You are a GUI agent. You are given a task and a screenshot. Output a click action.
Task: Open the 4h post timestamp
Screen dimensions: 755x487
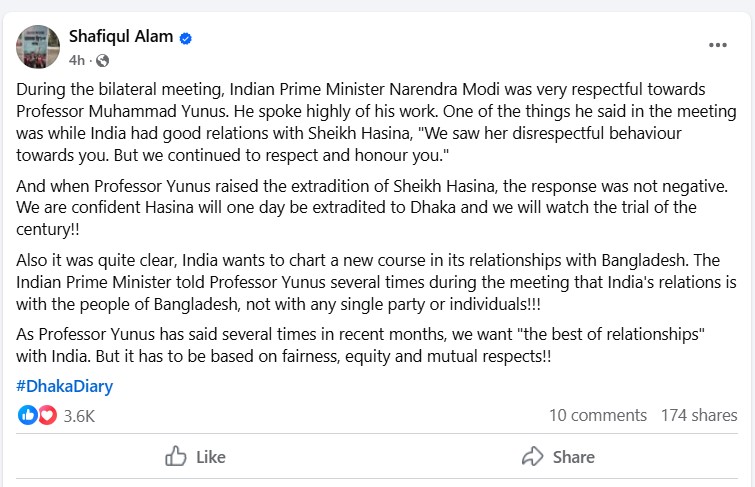pos(76,60)
